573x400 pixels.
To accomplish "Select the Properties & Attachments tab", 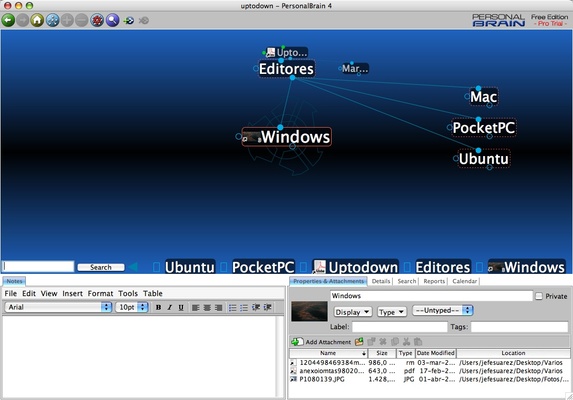I will click(329, 281).
